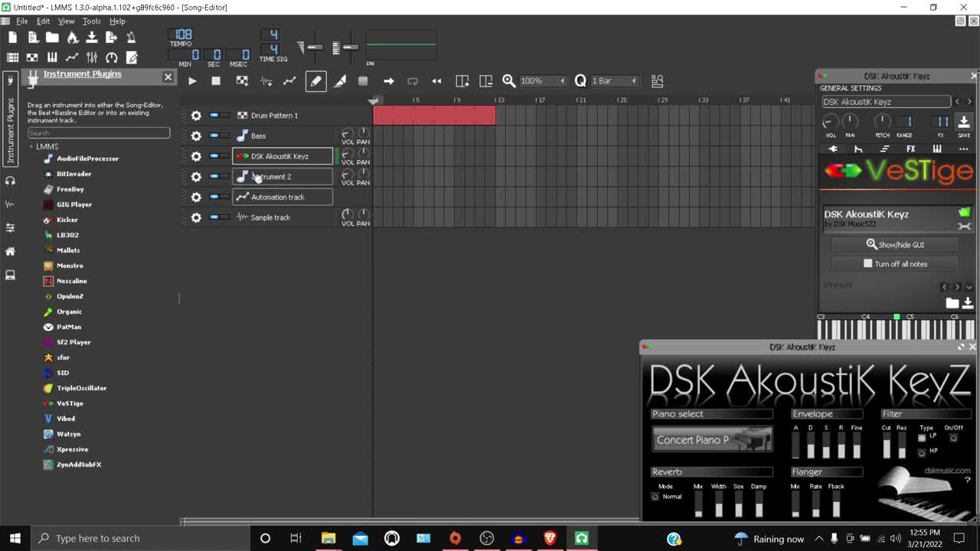Open My Home sidebar tab
The image size is (980, 551).
pos(10,251)
